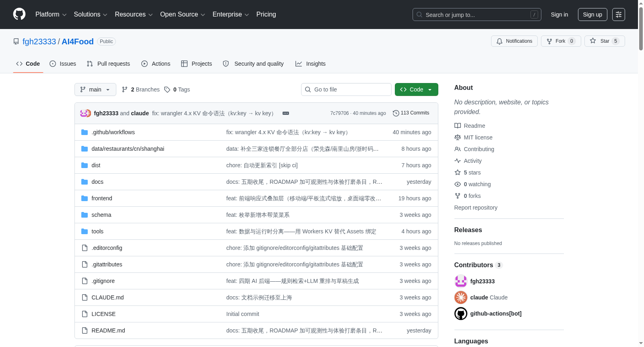
Task: View the 5 stars link
Action: 468,172
